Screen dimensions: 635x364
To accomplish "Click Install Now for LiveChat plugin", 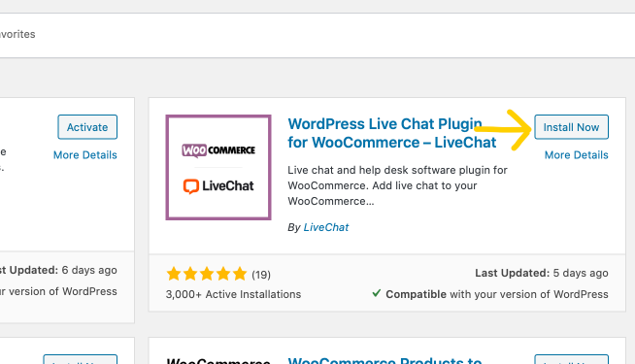I will pyautogui.click(x=571, y=127).
